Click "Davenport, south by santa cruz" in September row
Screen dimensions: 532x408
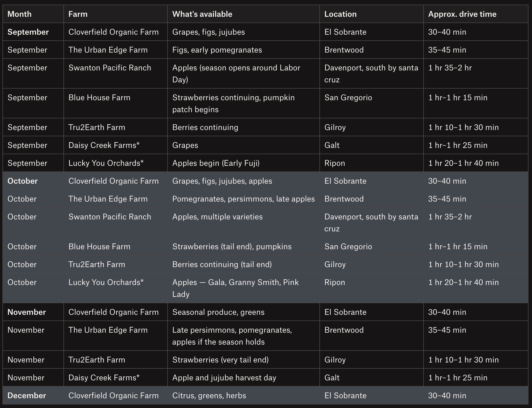point(371,74)
